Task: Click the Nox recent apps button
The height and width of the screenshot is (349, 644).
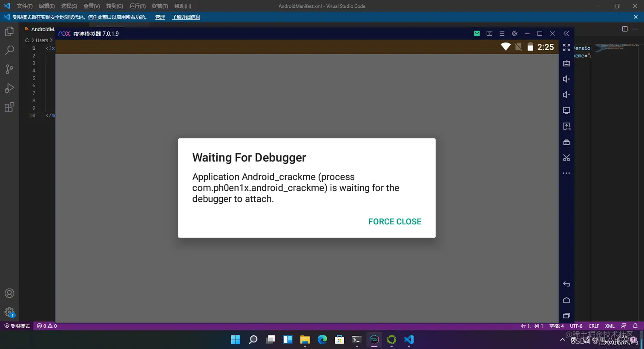Action: (566, 316)
